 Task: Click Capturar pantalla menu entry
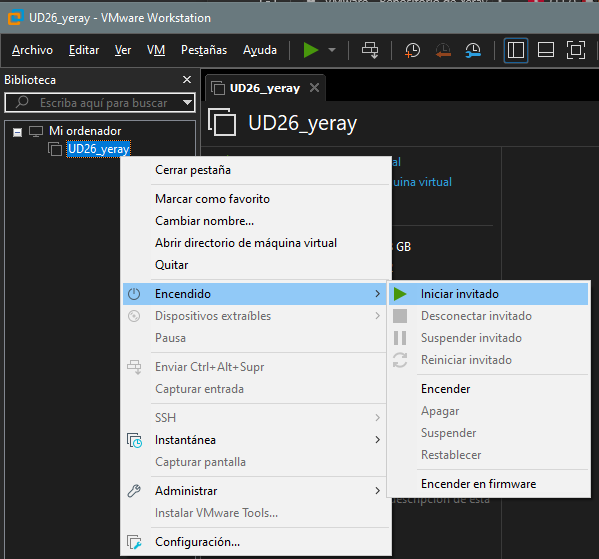[200, 462]
